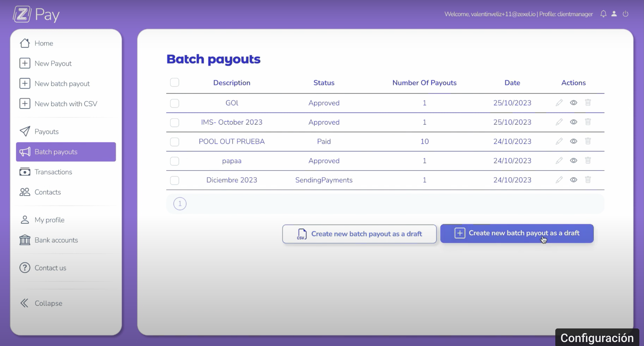Open the user account icon in header

[614, 14]
